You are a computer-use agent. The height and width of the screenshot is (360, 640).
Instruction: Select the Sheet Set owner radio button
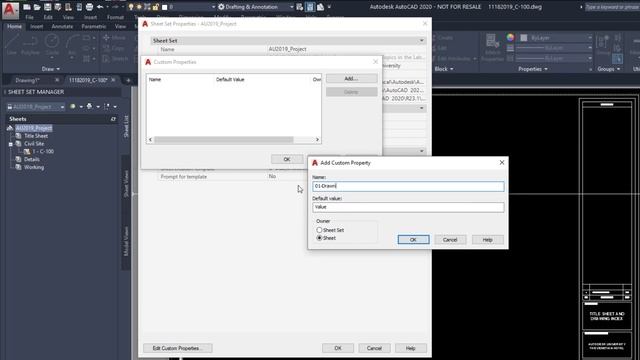[x=319, y=230]
